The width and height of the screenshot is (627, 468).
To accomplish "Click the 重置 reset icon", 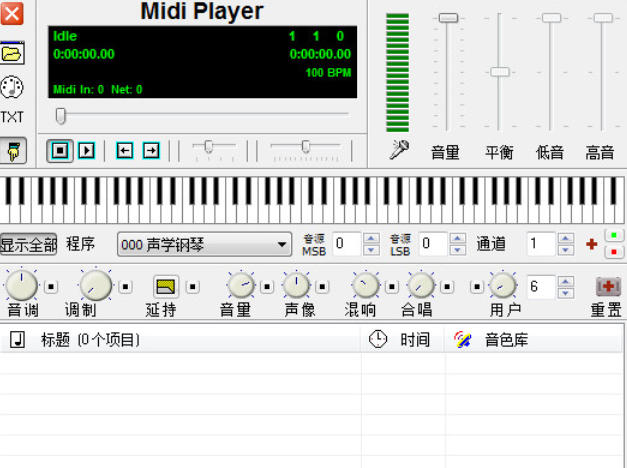I will pyautogui.click(x=608, y=288).
